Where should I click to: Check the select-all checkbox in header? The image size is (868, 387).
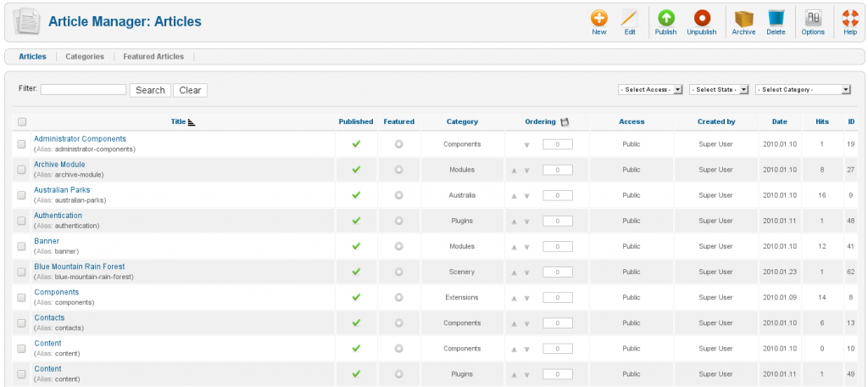click(x=21, y=121)
